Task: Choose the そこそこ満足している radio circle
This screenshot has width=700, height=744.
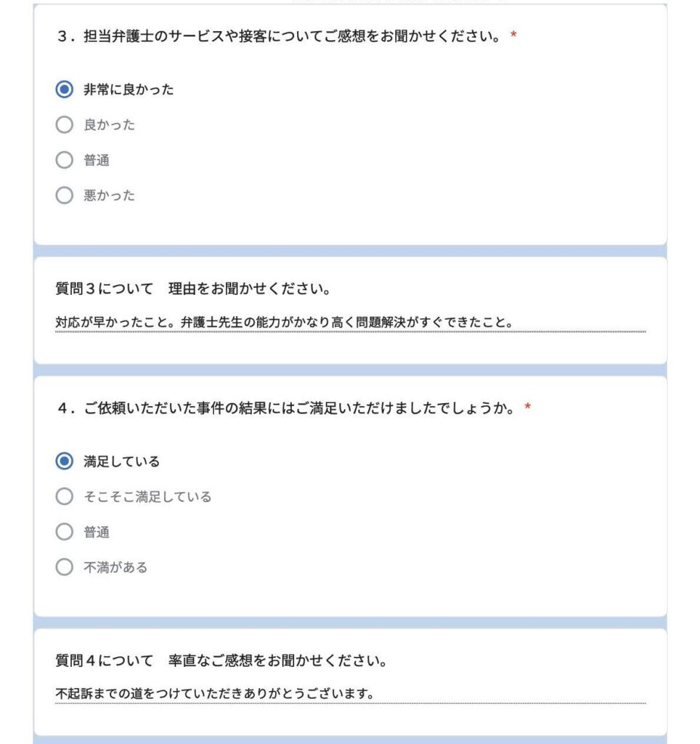Action: (x=65, y=497)
